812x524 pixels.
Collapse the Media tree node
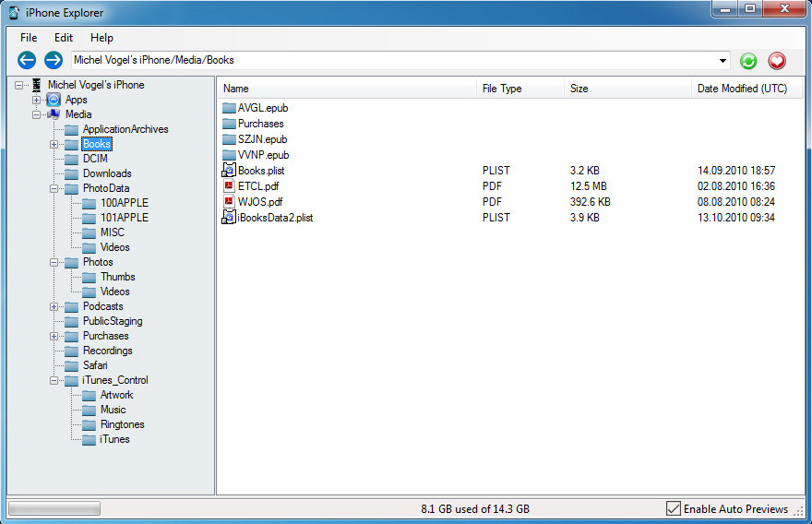pos(36,115)
